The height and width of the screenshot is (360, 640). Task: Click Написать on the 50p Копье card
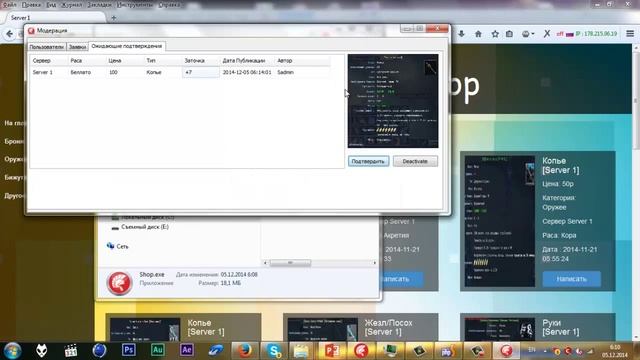click(571, 279)
